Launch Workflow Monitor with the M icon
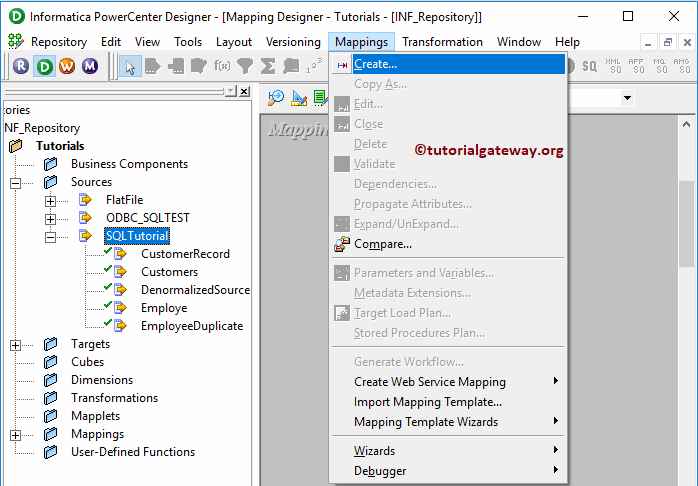Screen dimensions: 698x486 pyautogui.click(x=90, y=66)
